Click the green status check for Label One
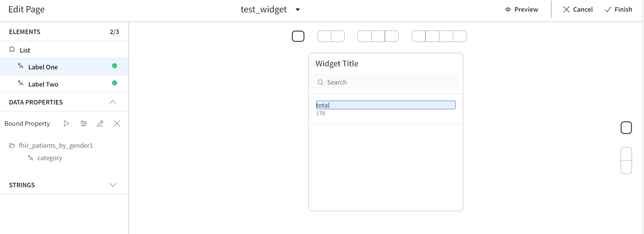644x234 pixels. point(114,66)
